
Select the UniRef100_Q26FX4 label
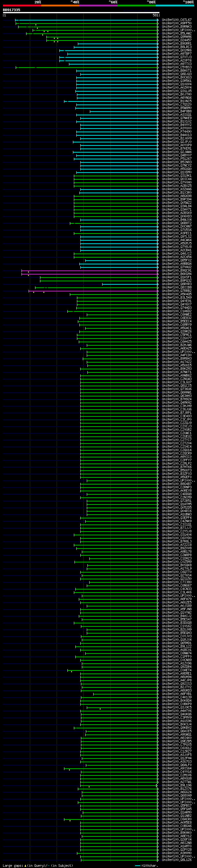[176, 840]
